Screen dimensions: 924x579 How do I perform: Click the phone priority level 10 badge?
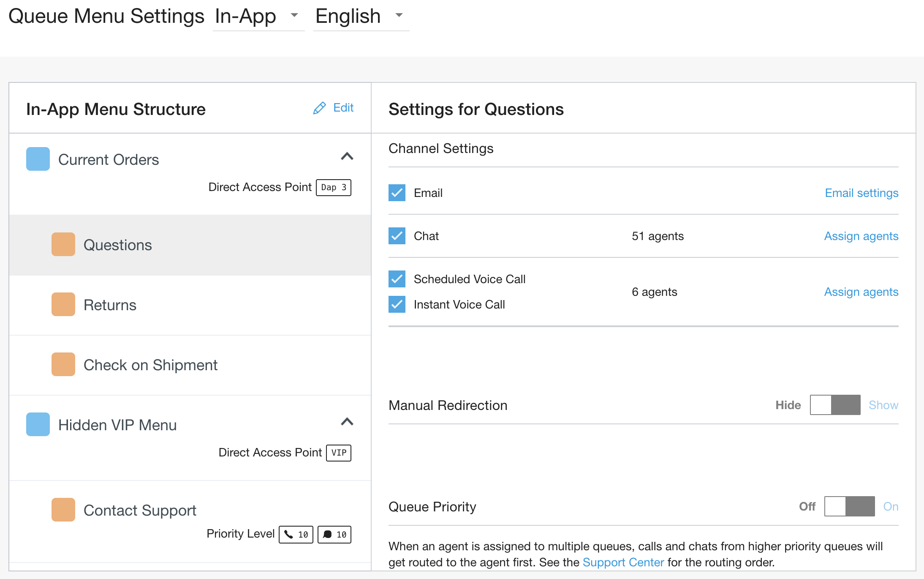tap(296, 535)
